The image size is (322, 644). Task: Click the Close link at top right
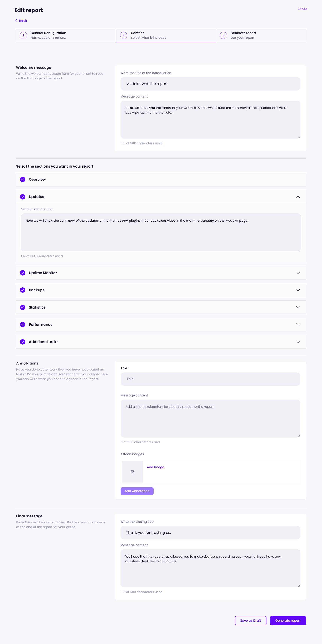(303, 9)
